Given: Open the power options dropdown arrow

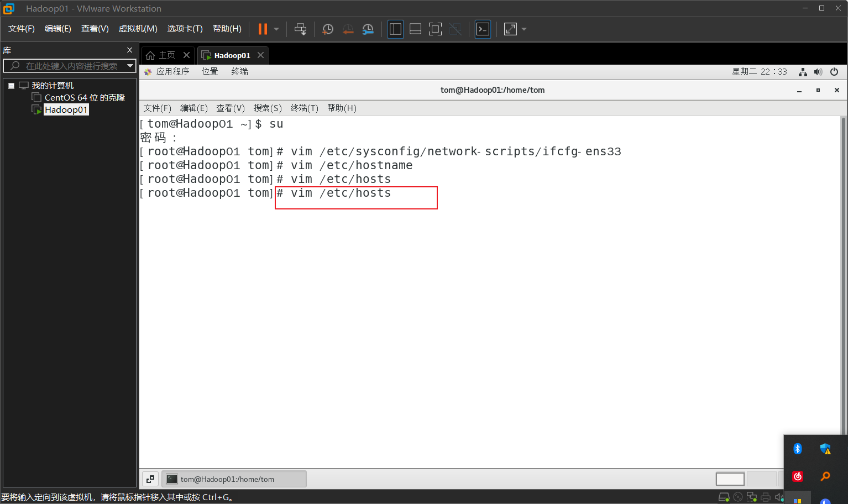Looking at the screenshot, I should (x=276, y=29).
